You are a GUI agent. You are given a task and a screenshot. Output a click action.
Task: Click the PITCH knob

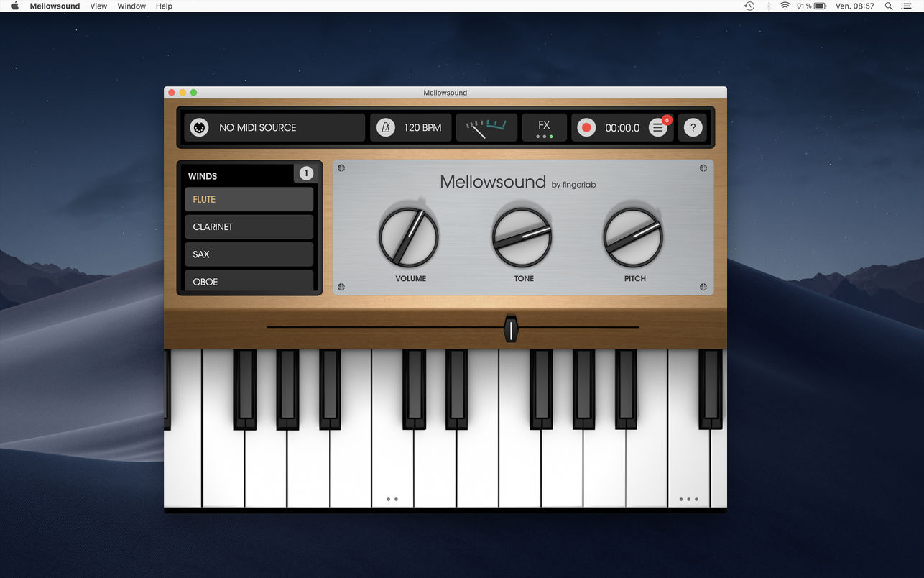(x=633, y=237)
